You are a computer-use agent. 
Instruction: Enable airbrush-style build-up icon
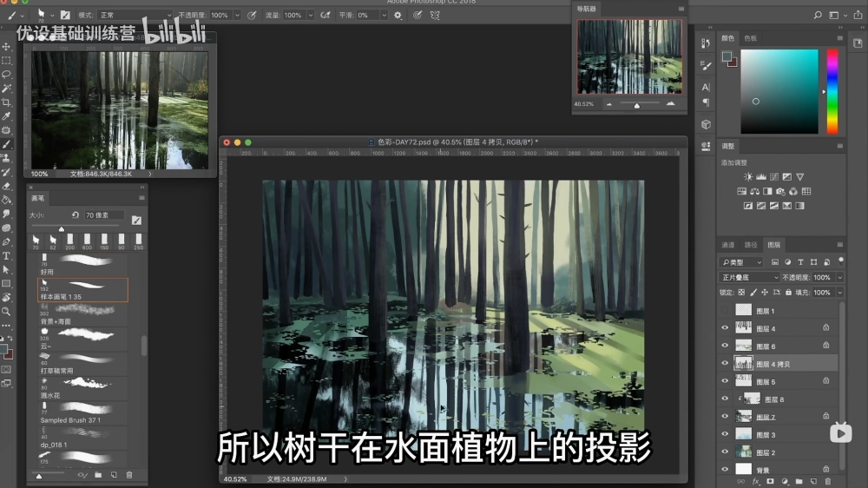[x=325, y=16]
